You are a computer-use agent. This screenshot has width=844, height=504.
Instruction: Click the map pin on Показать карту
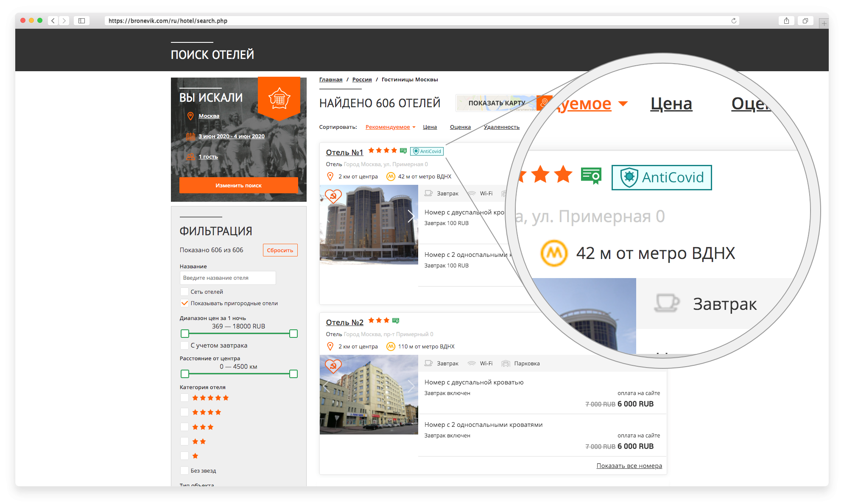click(544, 103)
